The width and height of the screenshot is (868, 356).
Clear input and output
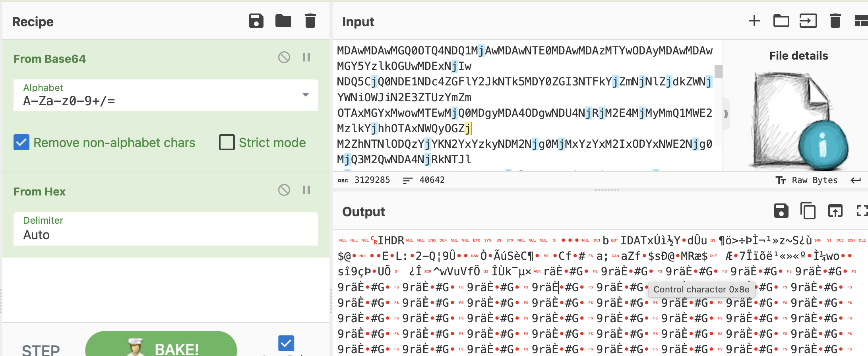tap(835, 21)
